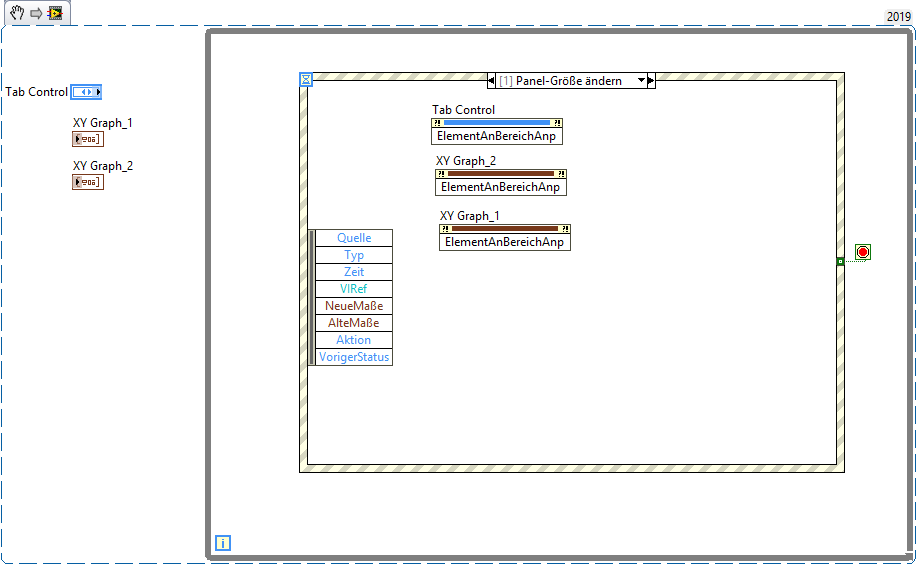Click the Tab Control label on the left

pyautogui.click(x=36, y=92)
